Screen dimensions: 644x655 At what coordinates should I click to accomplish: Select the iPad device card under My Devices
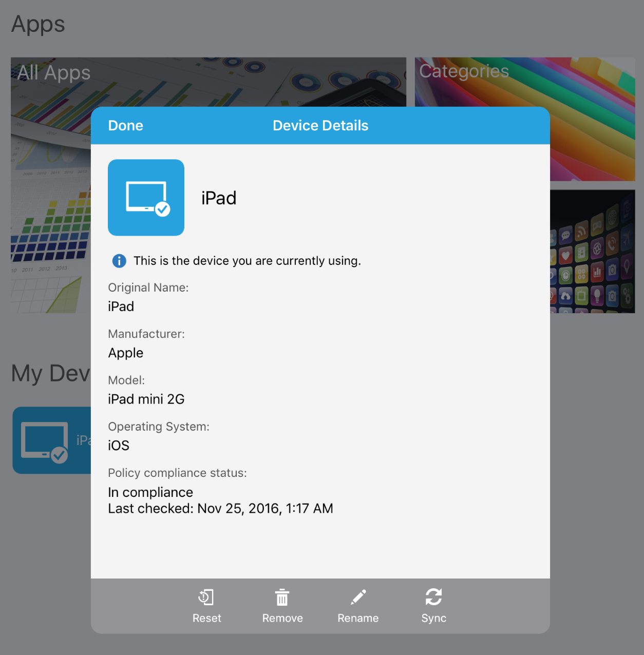51,440
